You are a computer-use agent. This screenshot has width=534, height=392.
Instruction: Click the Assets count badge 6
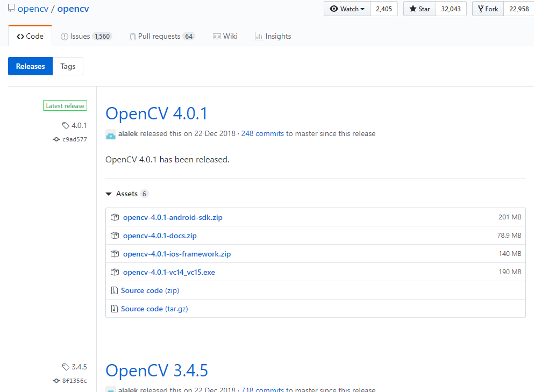coord(144,194)
